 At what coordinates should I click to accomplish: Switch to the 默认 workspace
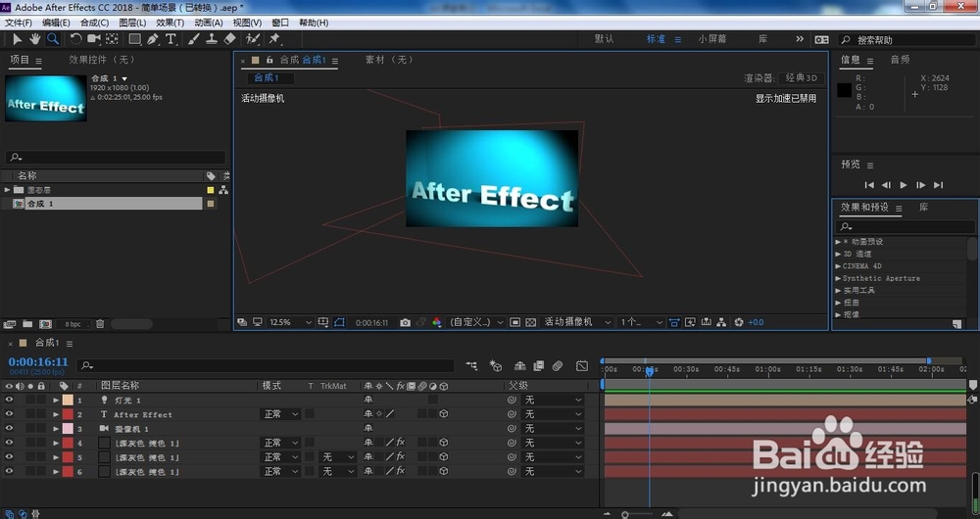click(604, 39)
